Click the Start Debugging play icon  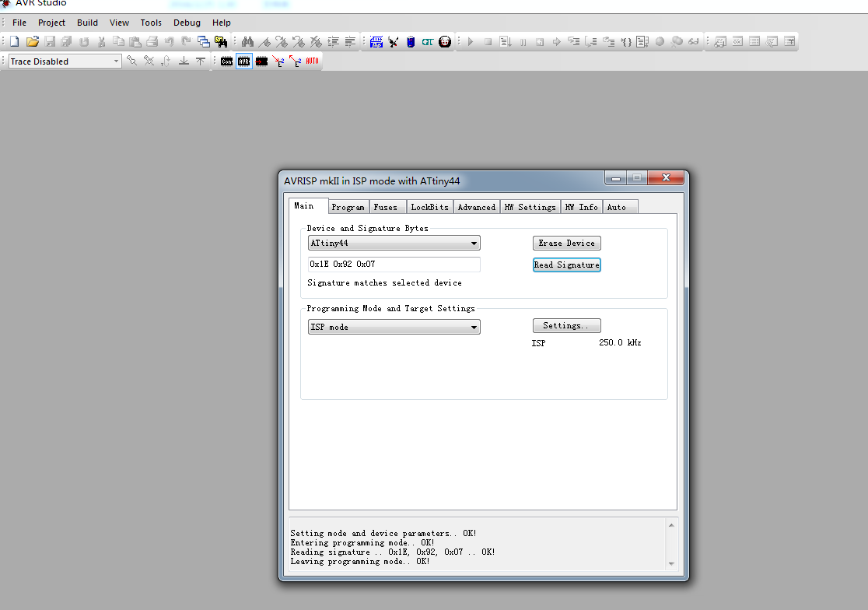(471, 41)
